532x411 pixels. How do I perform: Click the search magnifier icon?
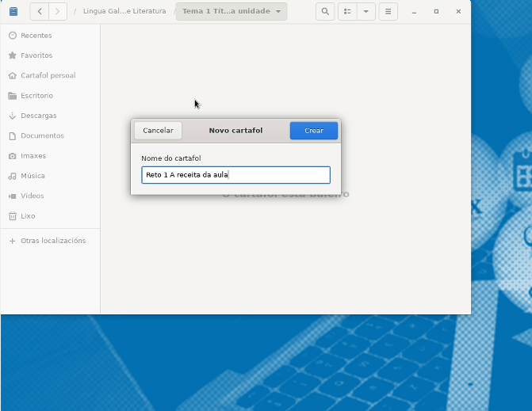(x=325, y=12)
